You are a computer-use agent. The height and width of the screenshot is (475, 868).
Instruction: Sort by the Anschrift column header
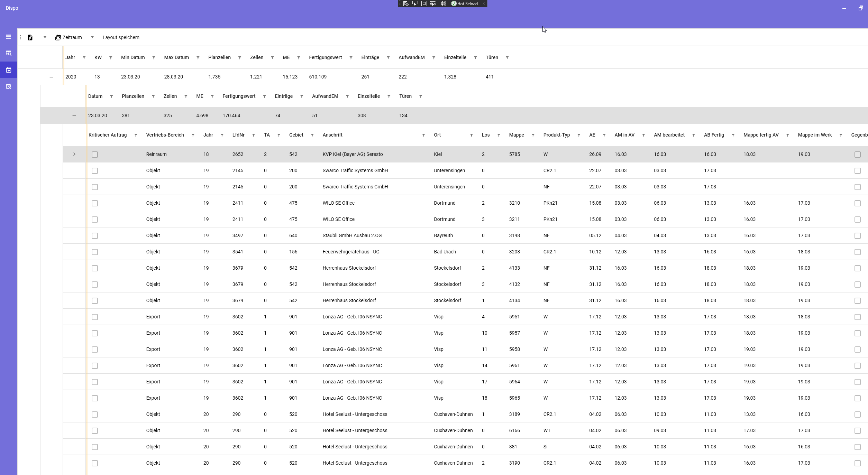point(332,135)
